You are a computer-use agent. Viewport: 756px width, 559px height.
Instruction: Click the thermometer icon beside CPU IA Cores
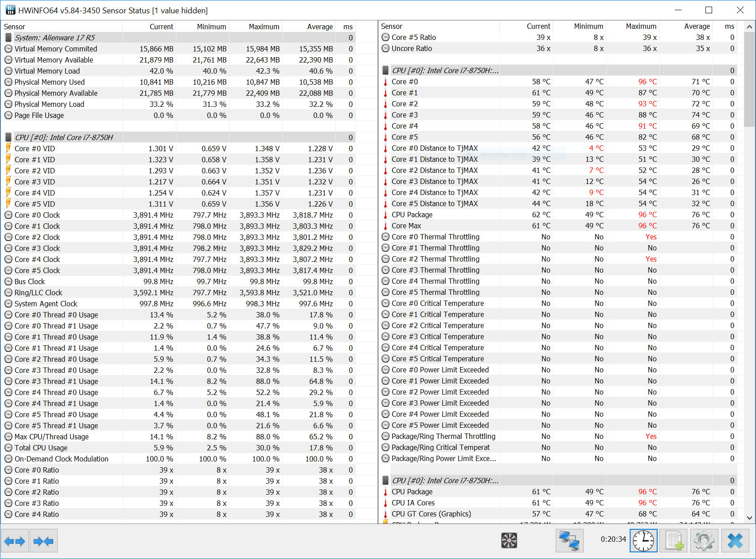point(386,503)
